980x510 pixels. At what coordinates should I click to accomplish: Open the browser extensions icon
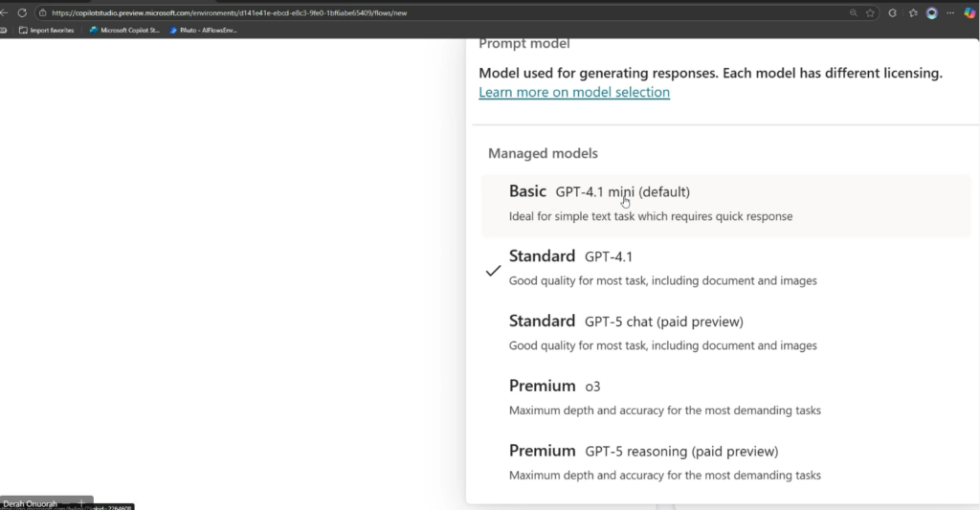pos(893,12)
